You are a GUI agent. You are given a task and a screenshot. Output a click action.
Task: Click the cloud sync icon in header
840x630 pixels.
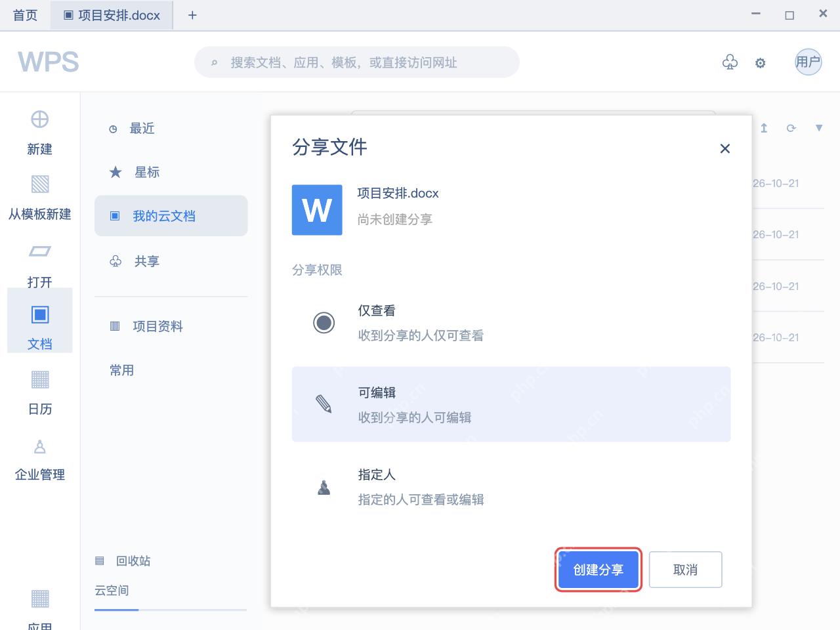[x=730, y=62]
